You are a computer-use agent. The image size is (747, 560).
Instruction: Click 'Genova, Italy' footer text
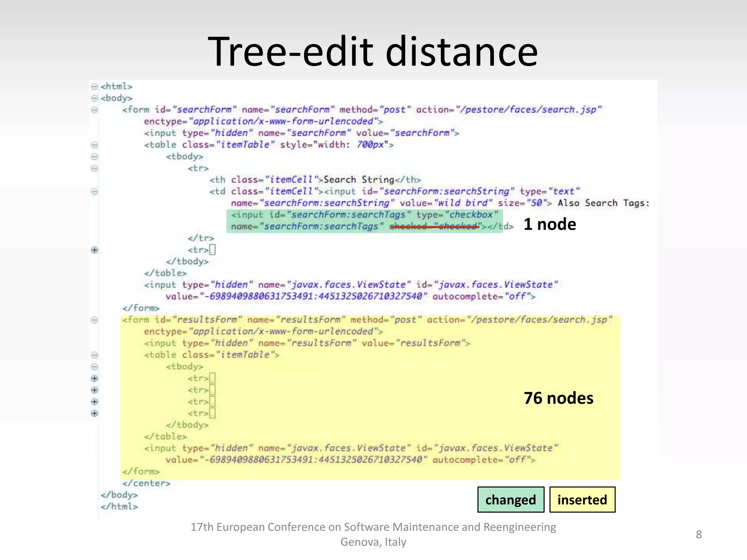coord(373,542)
